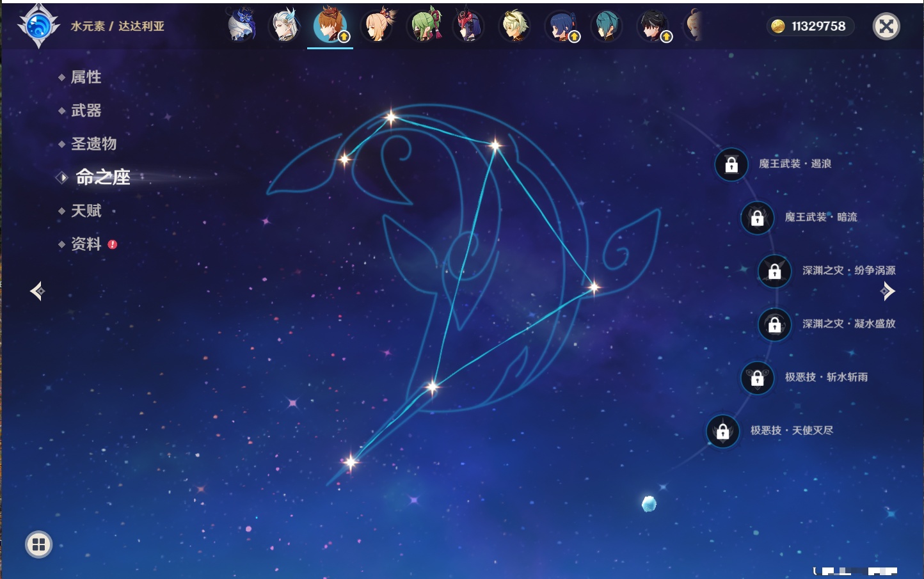Select Yoimiya's blonde ponytail avatar

click(x=378, y=26)
